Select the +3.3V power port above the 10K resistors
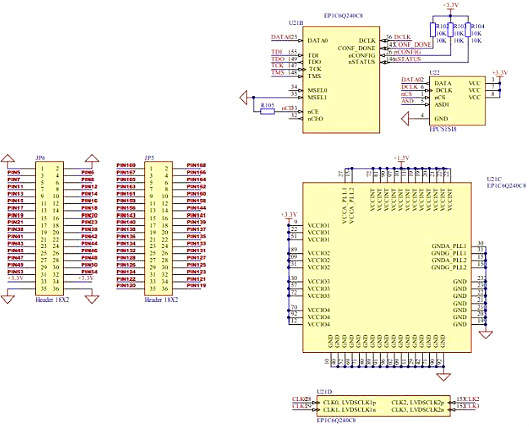 tap(451, 8)
